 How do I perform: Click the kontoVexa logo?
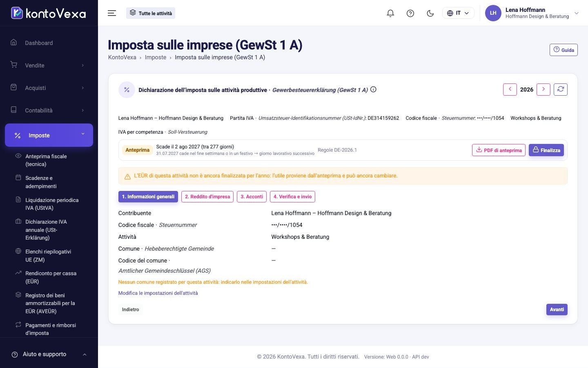[49, 13]
